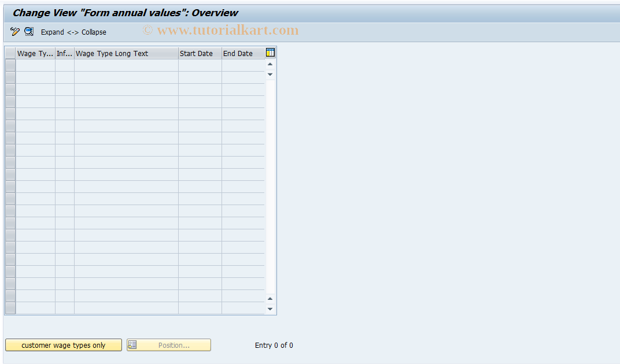The width and height of the screenshot is (620, 364).
Task: Click Expand <-> Collapse button
Action: (x=73, y=32)
